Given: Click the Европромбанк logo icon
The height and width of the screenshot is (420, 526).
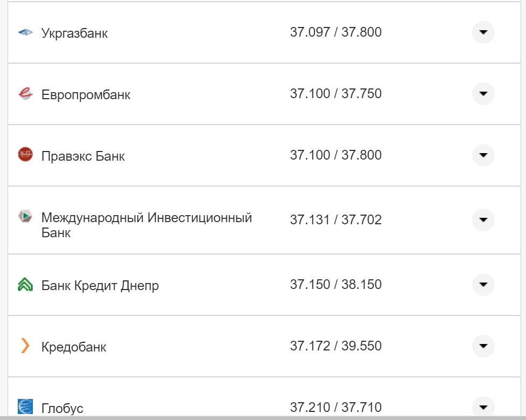Looking at the screenshot, I should tap(24, 93).
